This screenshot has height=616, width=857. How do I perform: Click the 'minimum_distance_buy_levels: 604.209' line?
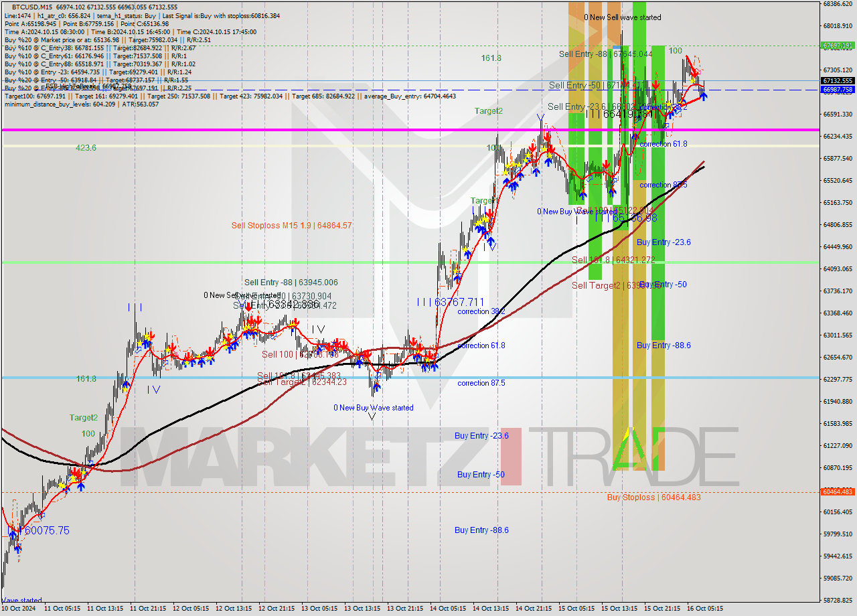tap(82, 104)
